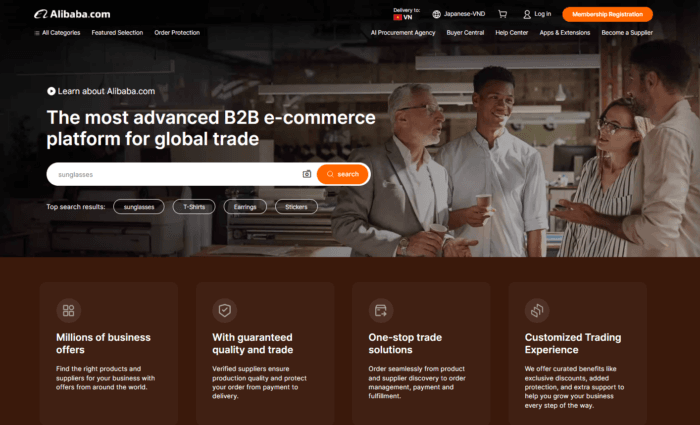Viewport: 700px width, 425px height.
Task: Click the user profile icon beside Log in
Action: (x=527, y=14)
